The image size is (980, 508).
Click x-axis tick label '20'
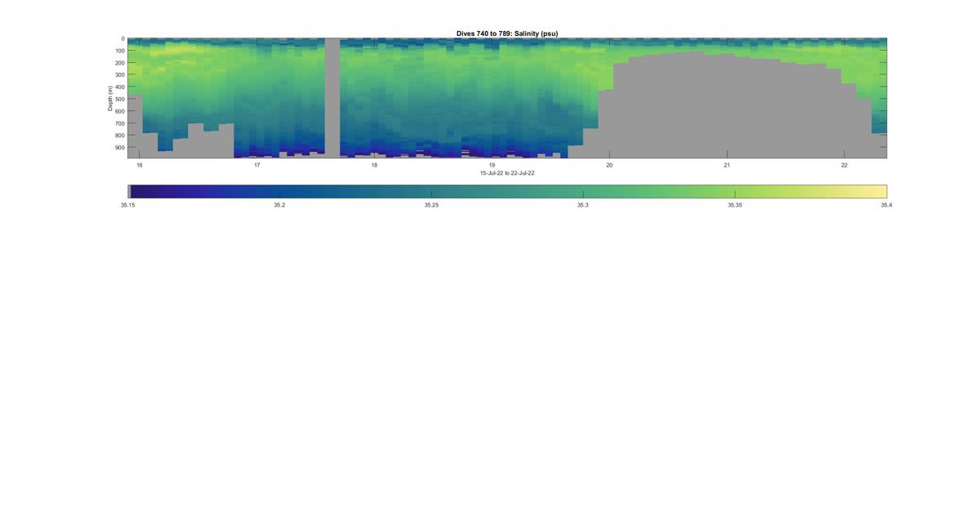[x=609, y=165]
